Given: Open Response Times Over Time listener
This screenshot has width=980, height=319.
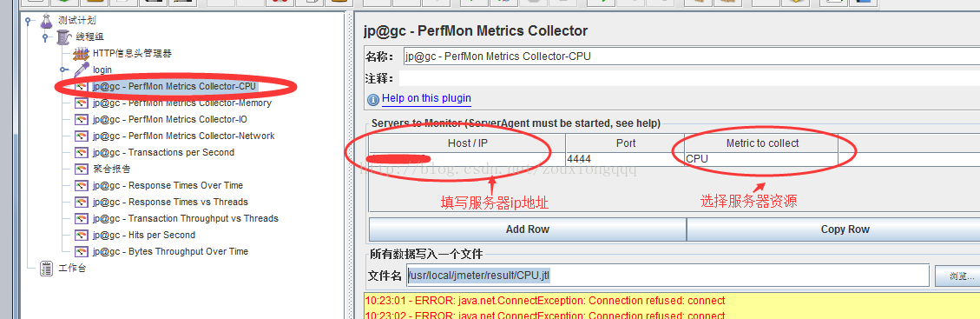Looking at the screenshot, I should tap(168, 185).
